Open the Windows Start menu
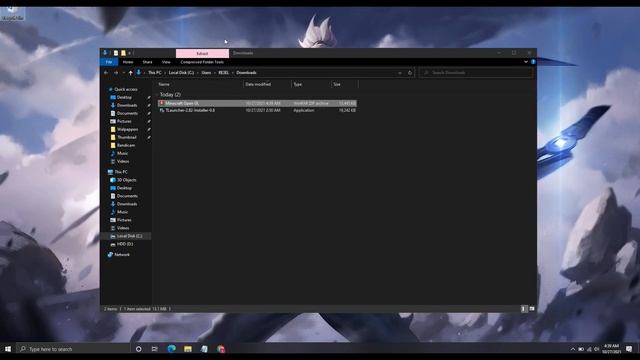This screenshot has height=360, width=640. click(8, 349)
